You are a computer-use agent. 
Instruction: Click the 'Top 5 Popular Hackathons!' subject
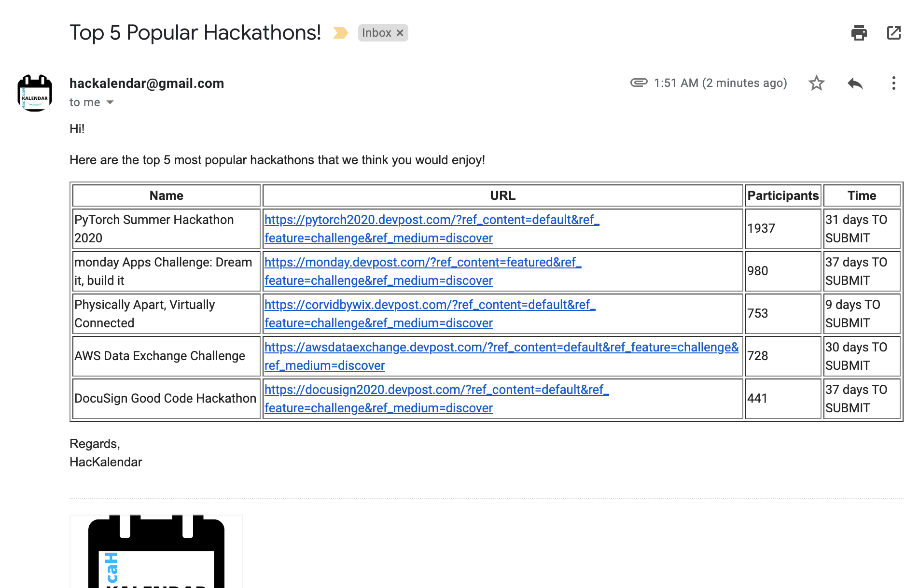tap(195, 33)
